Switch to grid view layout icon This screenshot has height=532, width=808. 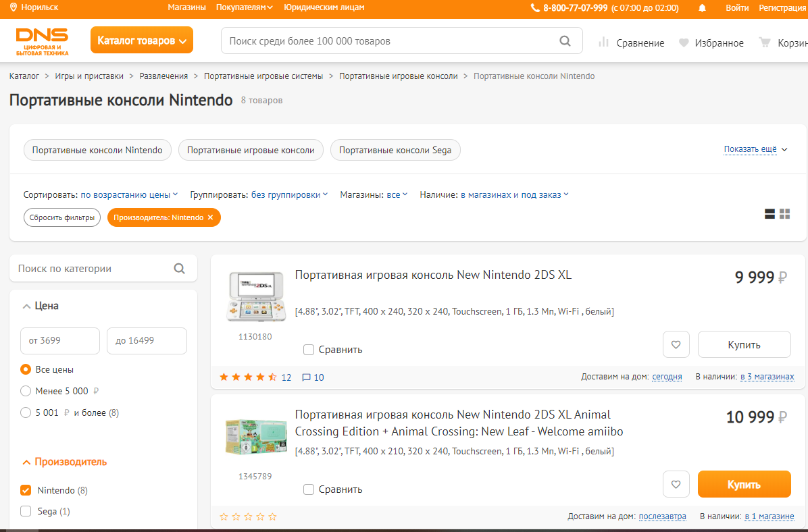785,214
